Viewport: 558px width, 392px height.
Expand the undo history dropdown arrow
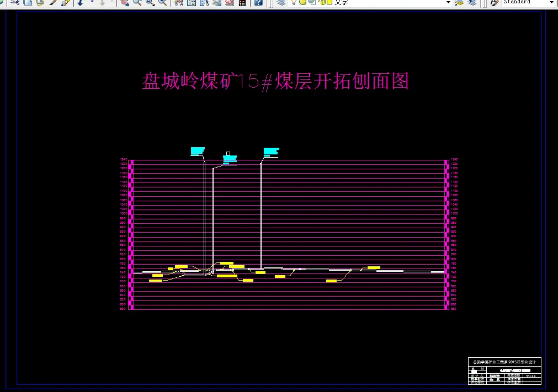[92, 2]
